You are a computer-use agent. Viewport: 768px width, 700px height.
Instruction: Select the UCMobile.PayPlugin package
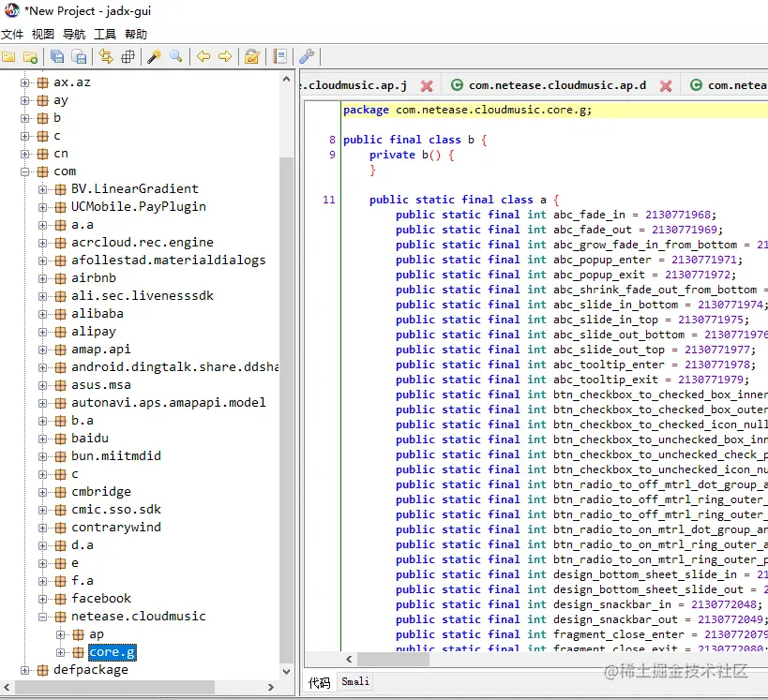coord(139,206)
